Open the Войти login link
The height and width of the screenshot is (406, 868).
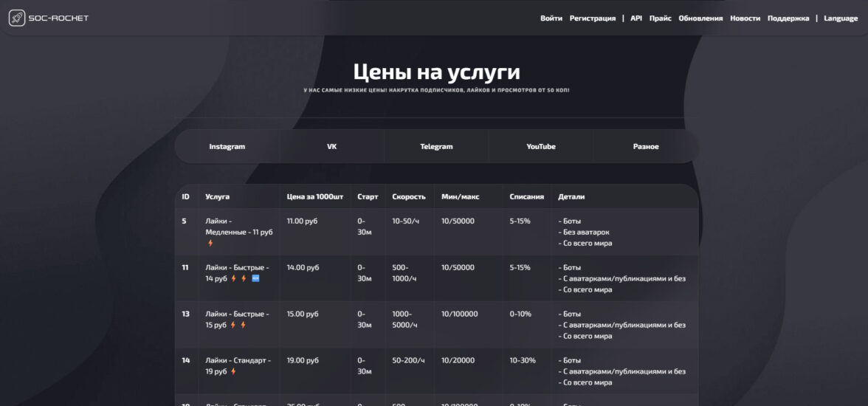(551, 18)
